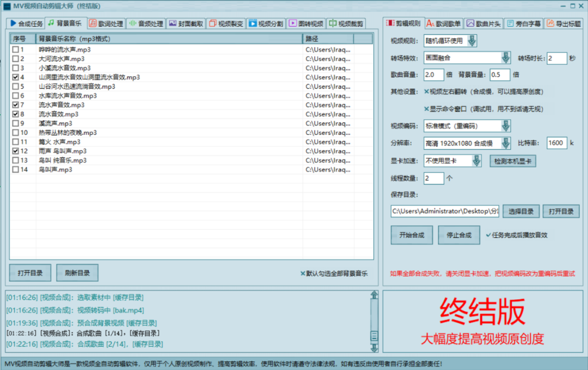This screenshot has width=588, height=370.
Task: Check the box for 哗哗的流水声.mp3
Action: pos(16,50)
